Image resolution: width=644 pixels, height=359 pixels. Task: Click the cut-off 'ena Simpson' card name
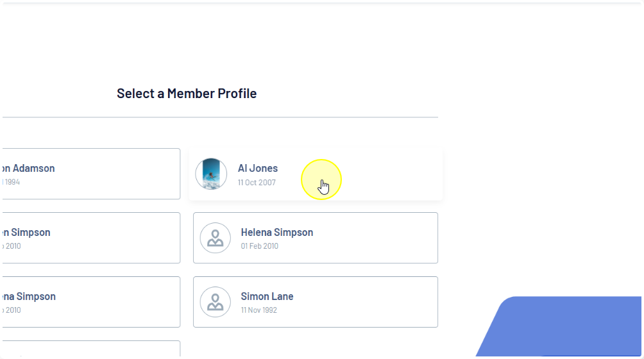click(x=30, y=296)
